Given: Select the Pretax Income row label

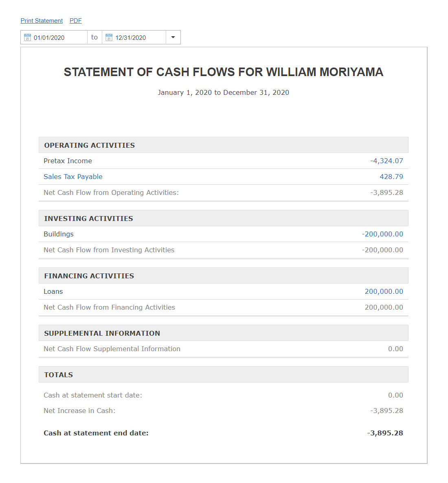Looking at the screenshot, I should (68, 161).
